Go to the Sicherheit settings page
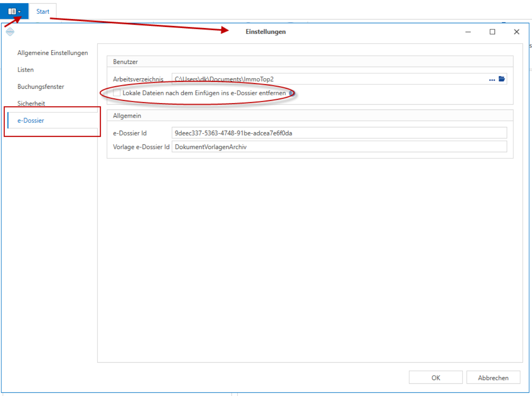Screen dimensions: 532x396 coord(31,103)
